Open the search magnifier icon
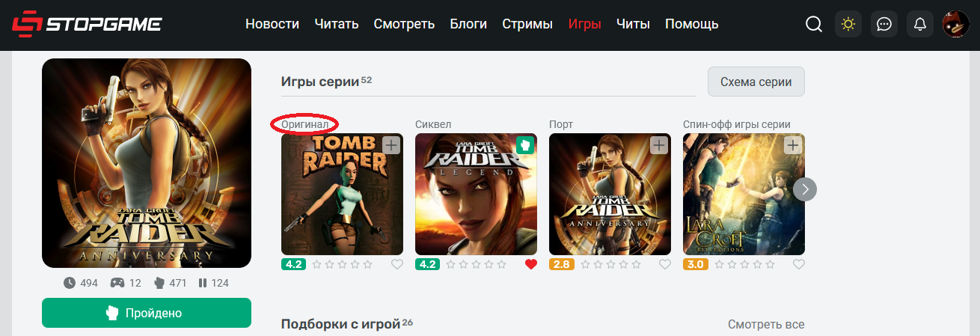Screen dimensions: 980x336 (x=813, y=24)
